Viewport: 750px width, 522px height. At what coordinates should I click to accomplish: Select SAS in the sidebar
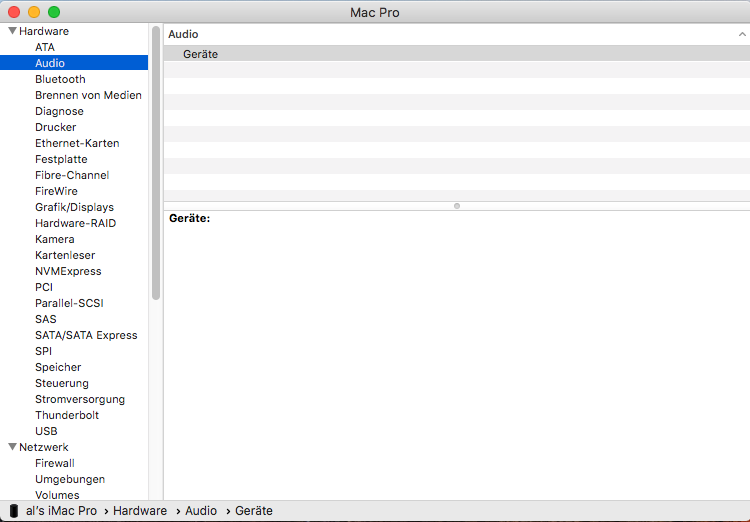point(46,319)
